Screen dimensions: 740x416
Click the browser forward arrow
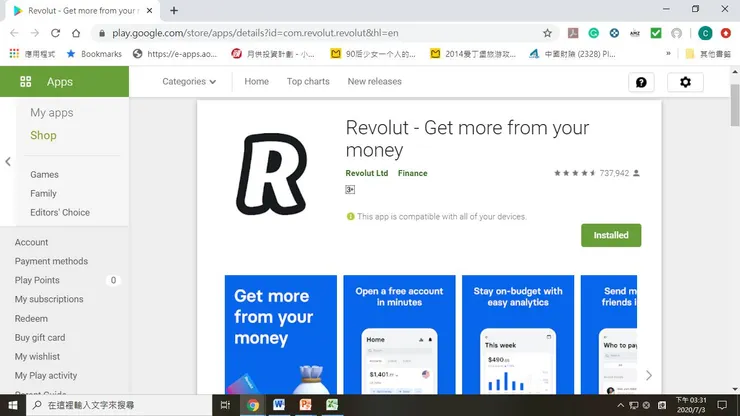pos(35,33)
